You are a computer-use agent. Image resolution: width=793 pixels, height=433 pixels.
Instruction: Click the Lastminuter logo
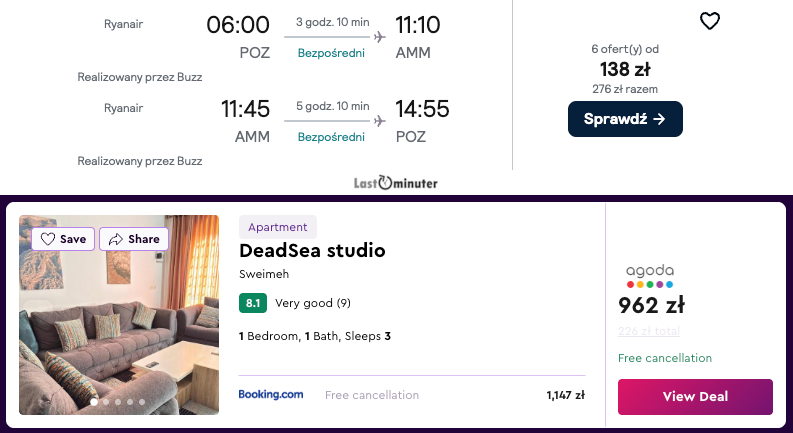395,183
